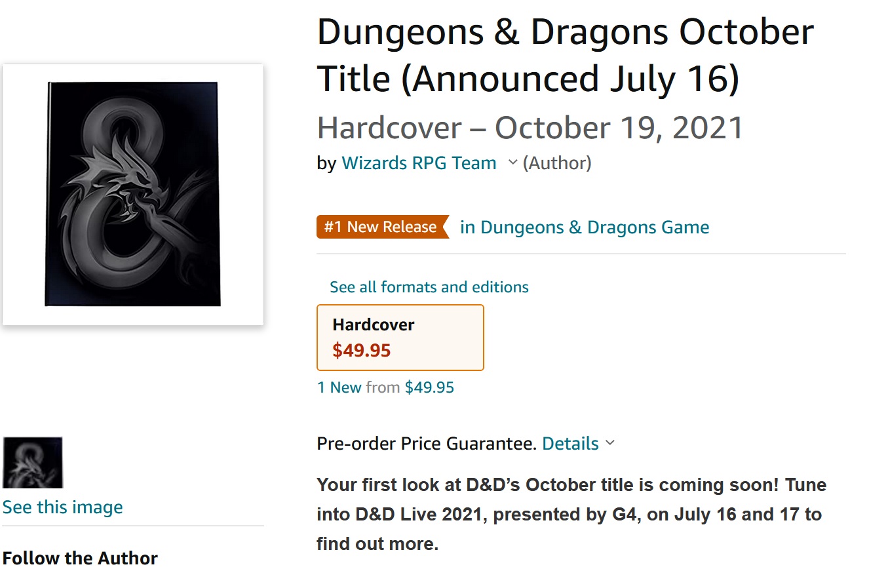This screenshot has height=588, width=869.
Task: Select the small cover thumbnail
Action: (x=33, y=463)
